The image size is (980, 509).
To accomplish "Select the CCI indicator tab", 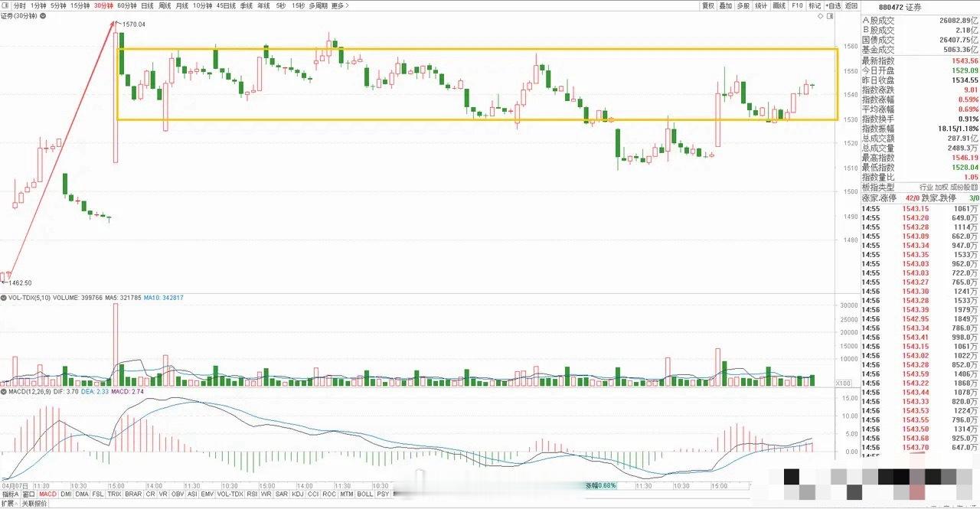I will (x=313, y=494).
